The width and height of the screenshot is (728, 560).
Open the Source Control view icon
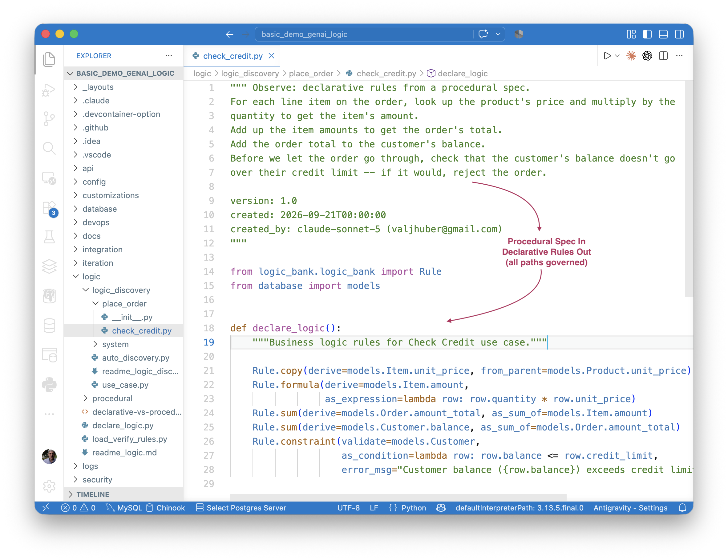[x=49, y=118]
